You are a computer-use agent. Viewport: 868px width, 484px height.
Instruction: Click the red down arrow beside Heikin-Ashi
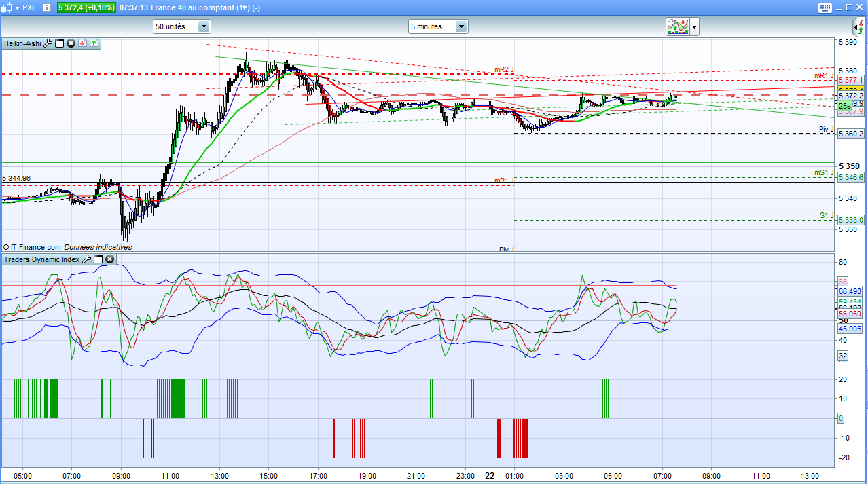click(82, 43)
